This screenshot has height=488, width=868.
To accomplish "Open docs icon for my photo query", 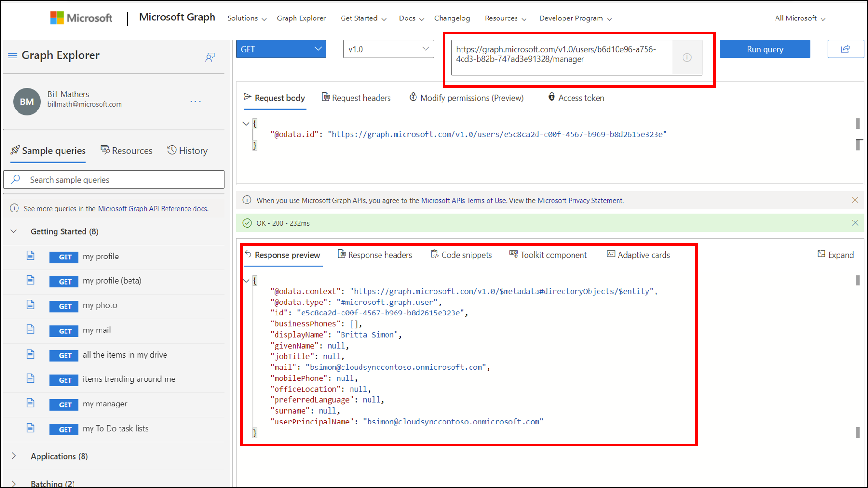I will pos(30,305).
